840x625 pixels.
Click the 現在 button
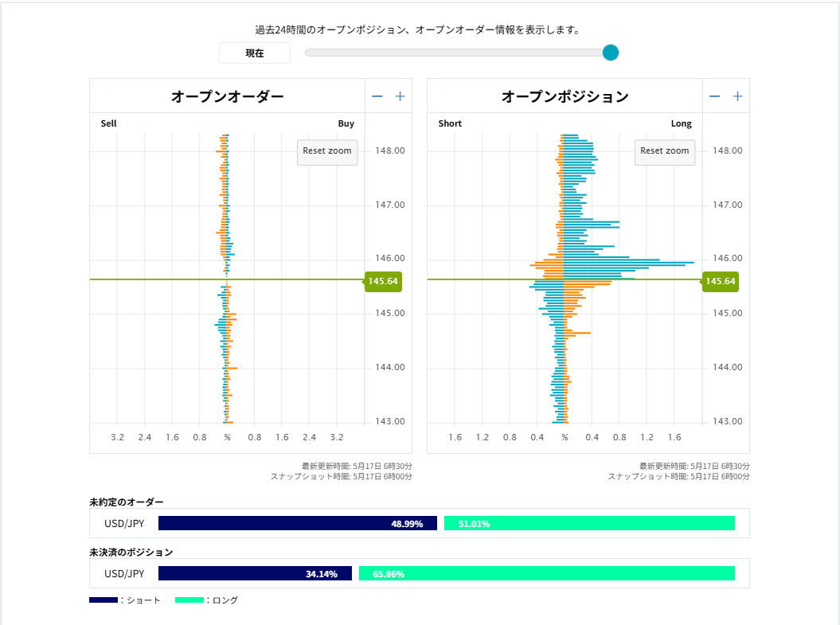click(255, 53)
